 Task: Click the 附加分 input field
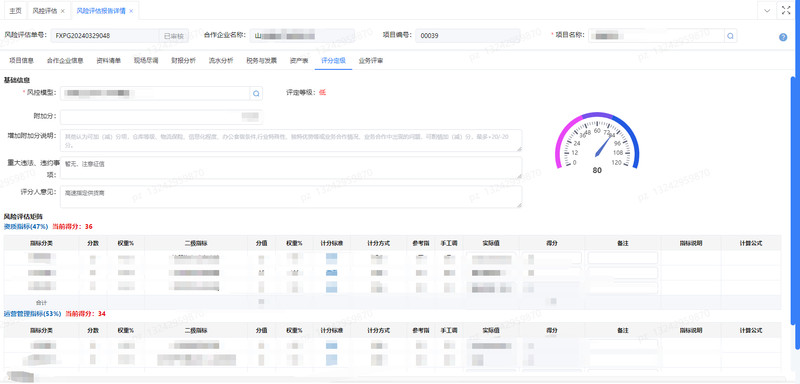pos(162,117)
